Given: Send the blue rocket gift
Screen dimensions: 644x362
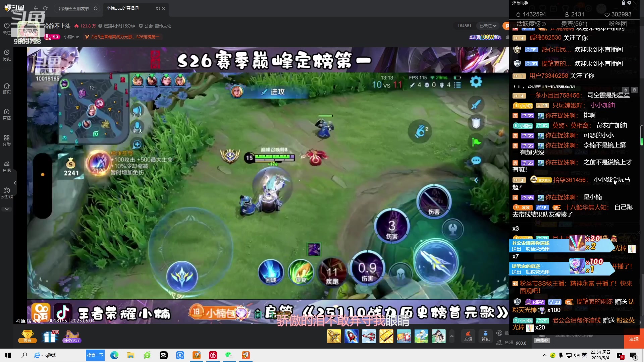Looking at the screenshot, I should [x=351, y=336].
